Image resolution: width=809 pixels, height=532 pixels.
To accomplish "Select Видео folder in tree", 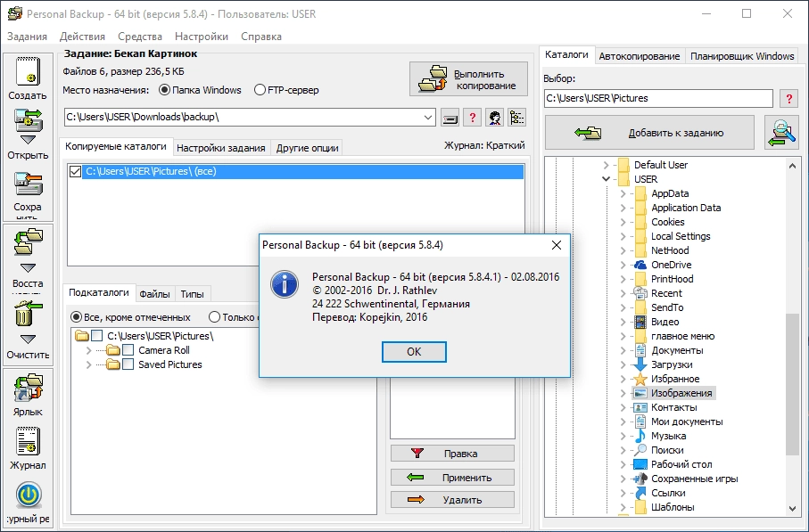I will click(665, 322).
